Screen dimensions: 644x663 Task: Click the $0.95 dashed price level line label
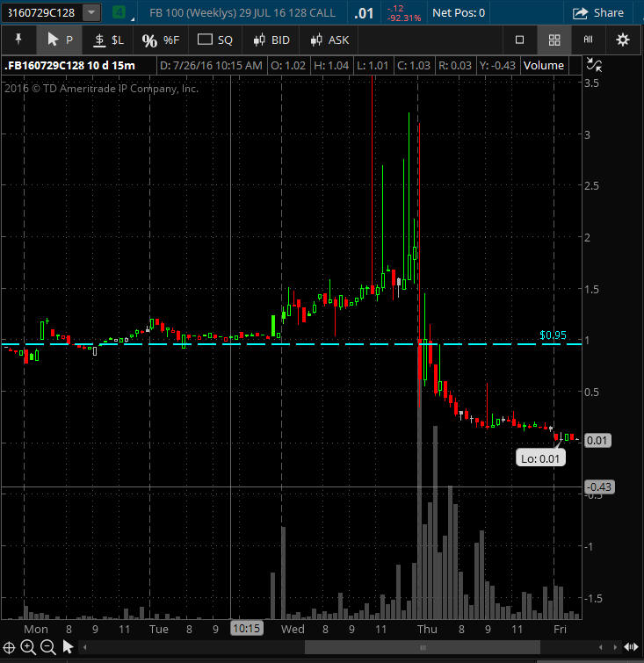click(x=554, y=335)
